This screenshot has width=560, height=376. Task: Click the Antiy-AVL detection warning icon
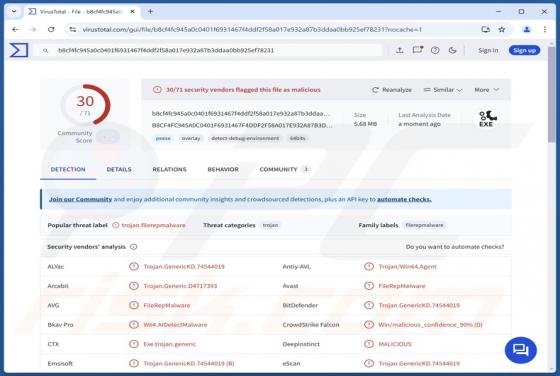click(x=369, y=266)
